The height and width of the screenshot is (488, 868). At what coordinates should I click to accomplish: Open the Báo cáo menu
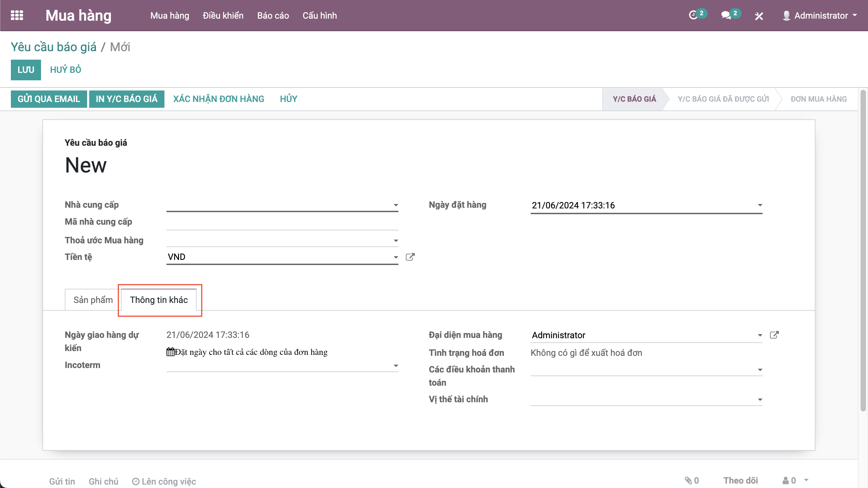coord(273,16)
